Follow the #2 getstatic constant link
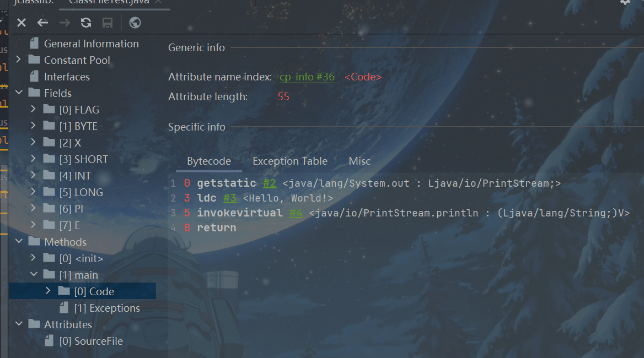 (x=269, y=183)
